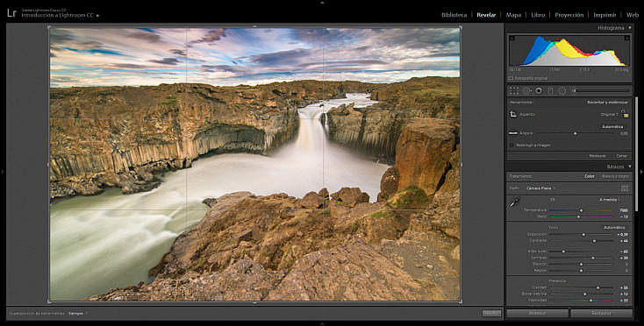Pick the white balance eyedropper
Viewport: 644px width, 326px height.
tap(515, 202)
